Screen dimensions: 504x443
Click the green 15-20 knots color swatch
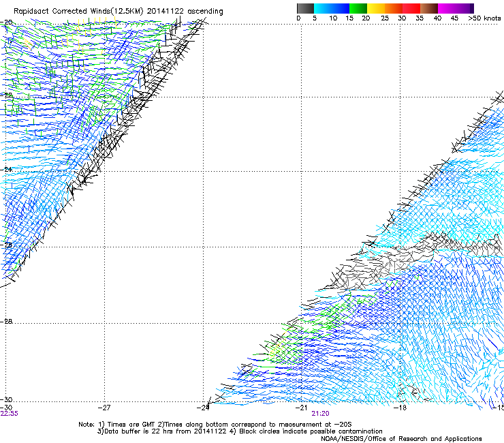pyautogui.click(x=358, y=8)
